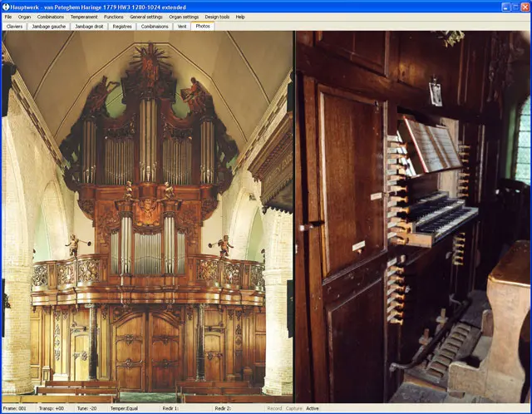Image resolution: width=532 pixels, height=414 pixels.
Task: Click the Hauptwerk title bar icon
Action: [5, 5]
